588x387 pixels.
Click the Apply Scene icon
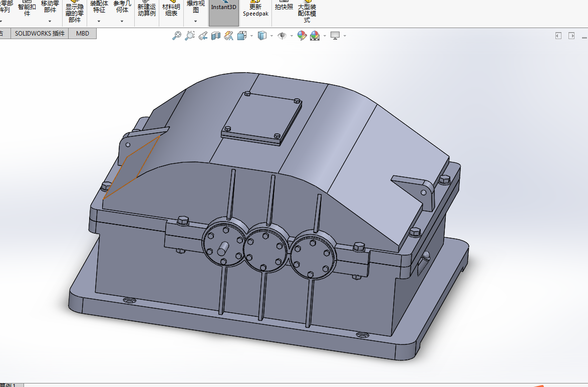click(315, 36)
